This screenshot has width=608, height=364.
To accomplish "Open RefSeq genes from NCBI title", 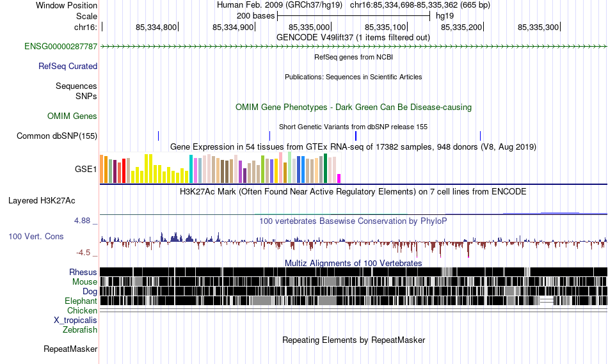I will click(354, 57).
